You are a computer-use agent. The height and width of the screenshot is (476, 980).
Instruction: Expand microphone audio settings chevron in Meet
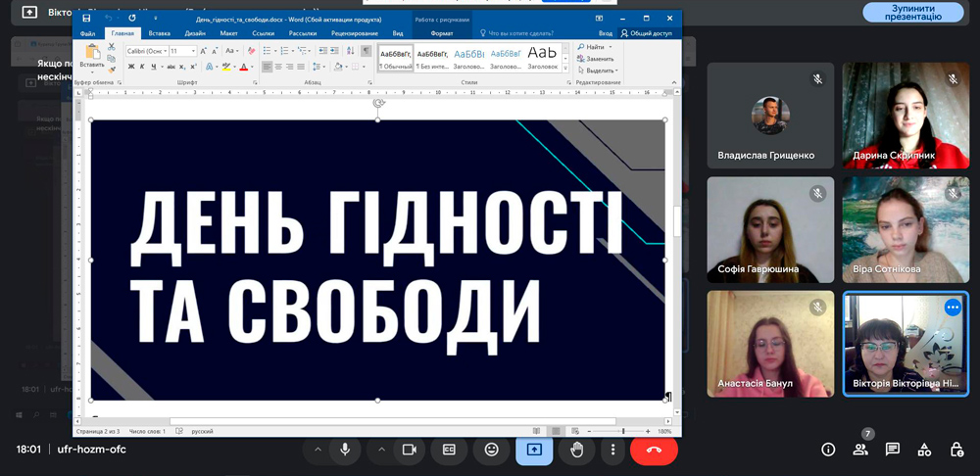pyautogui.click(x=318, y=450)
